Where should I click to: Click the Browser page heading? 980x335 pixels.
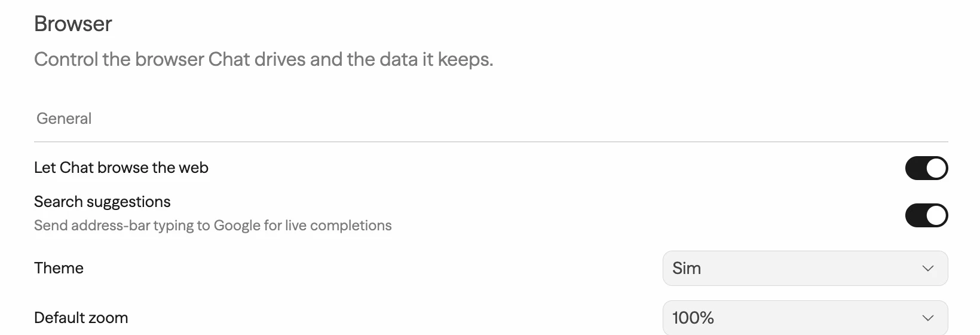(x=73, y=24)
